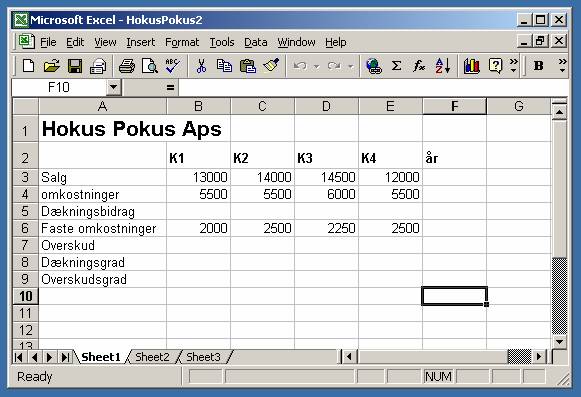The image size is (581, 397).
Task: Run spelling check ABC icon
Action: [173, 66]
